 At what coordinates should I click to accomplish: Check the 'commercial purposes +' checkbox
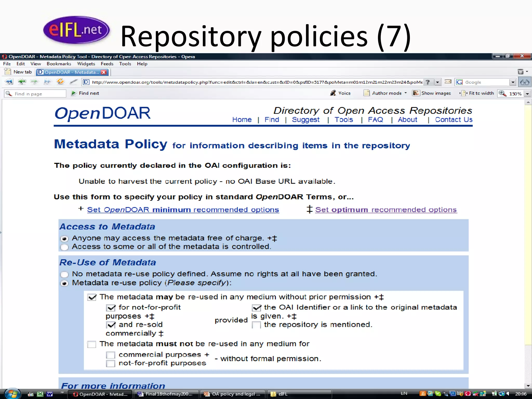[x=111, y=355]
